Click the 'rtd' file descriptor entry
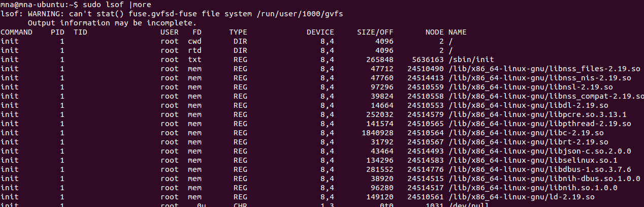Image resolution: width=644 pixels, height=207 pixels. click(195, 50)
